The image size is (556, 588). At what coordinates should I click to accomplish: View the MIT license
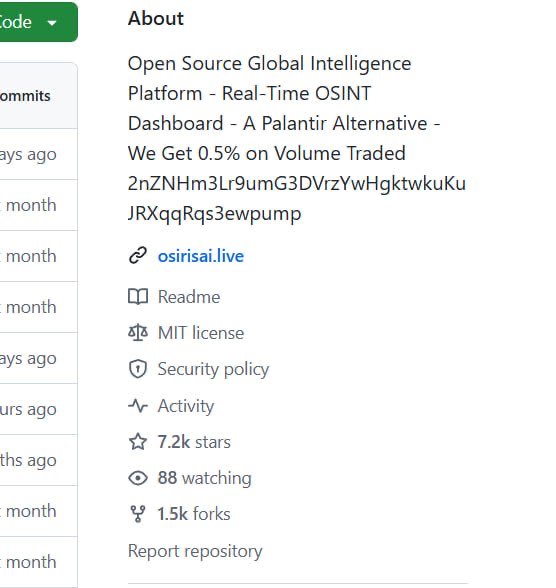click(x=201, y=333)
